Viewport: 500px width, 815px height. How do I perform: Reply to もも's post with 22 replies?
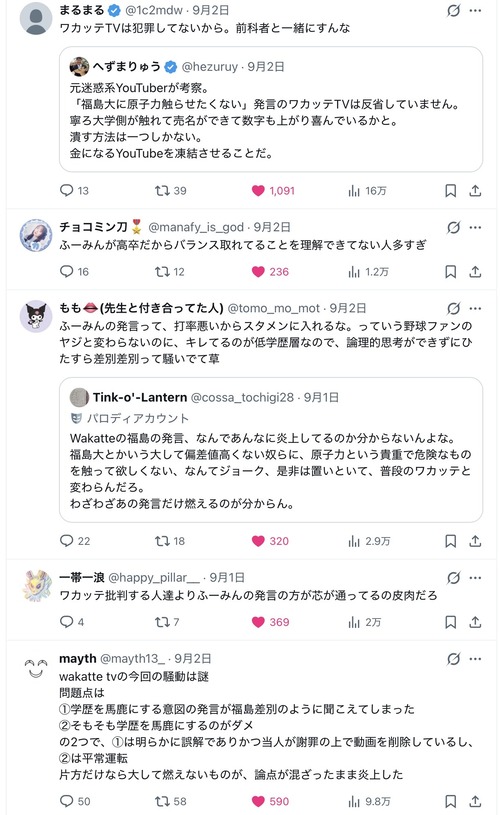pyautogui.click(x=75, y=541)
